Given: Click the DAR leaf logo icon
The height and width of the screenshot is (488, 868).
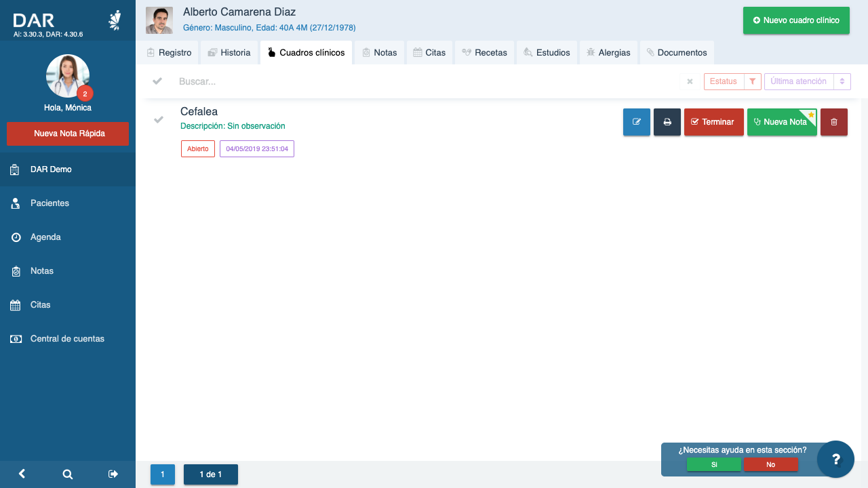Looking at the screenshot, I should [115, 20].
